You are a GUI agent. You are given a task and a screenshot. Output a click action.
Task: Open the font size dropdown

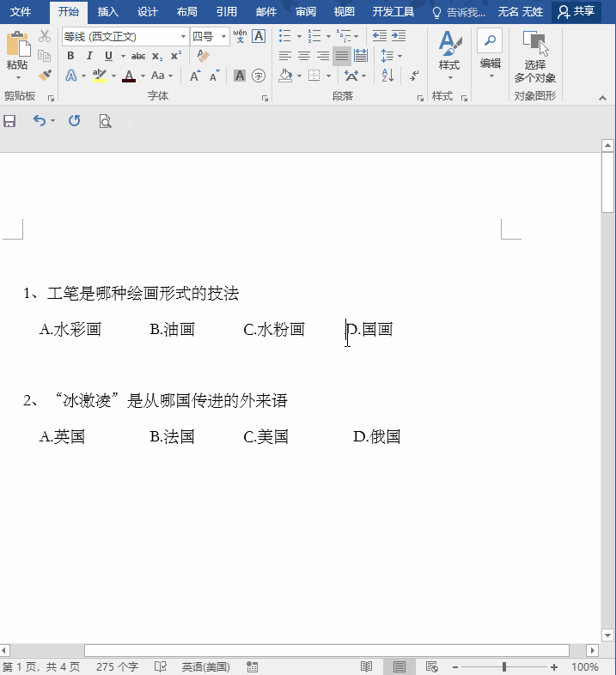tap(223, 37)
